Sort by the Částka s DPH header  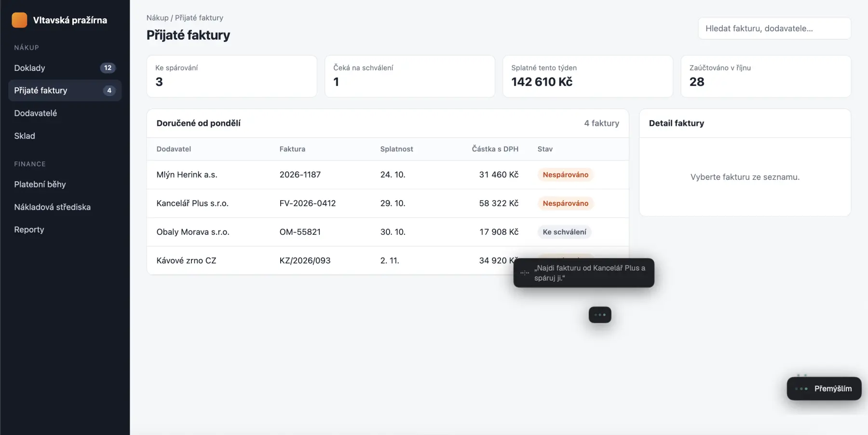click(x=495, y=149)
